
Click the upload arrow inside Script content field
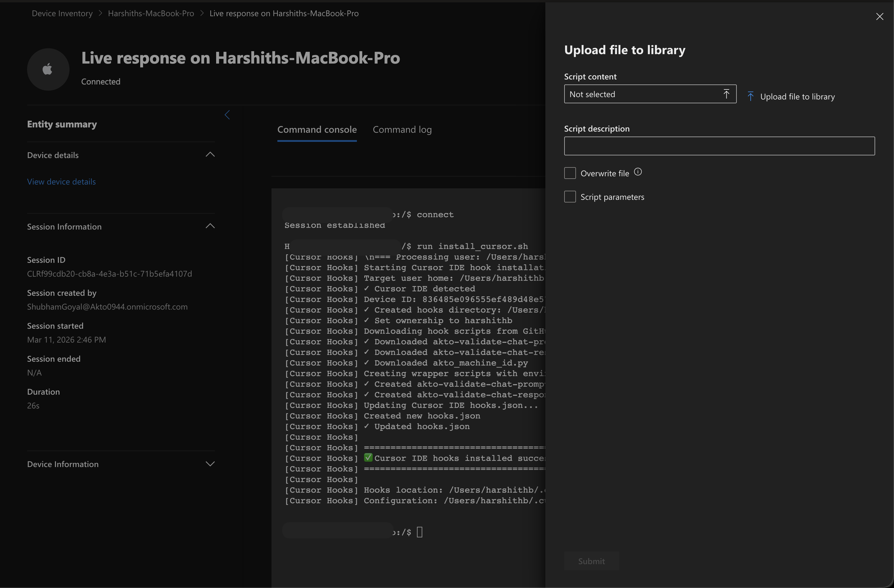[x=726, y=94]
